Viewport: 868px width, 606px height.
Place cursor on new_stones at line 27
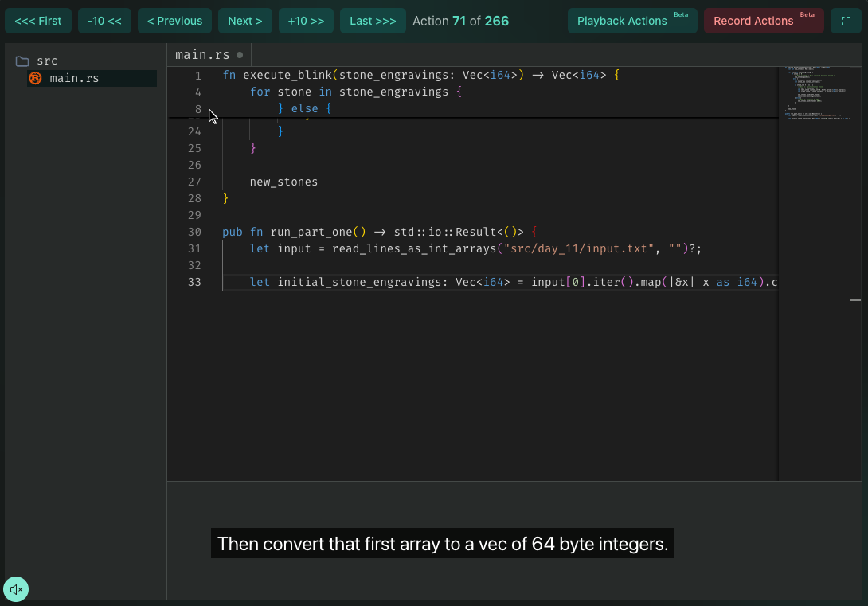coord(283,182)
